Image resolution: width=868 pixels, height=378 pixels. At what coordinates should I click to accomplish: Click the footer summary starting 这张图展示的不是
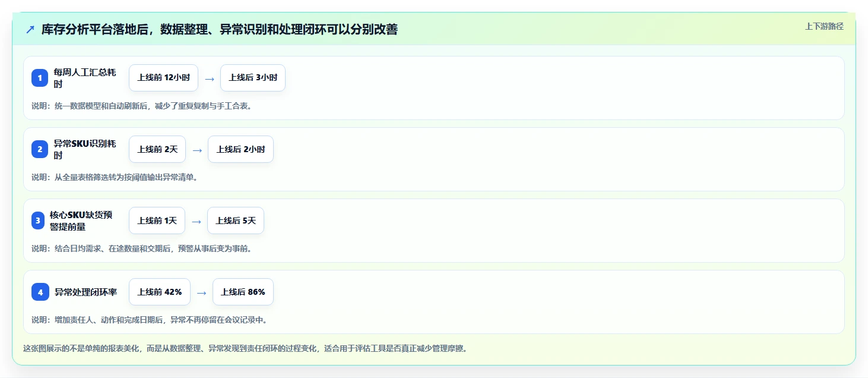click(x=245, y=348)
